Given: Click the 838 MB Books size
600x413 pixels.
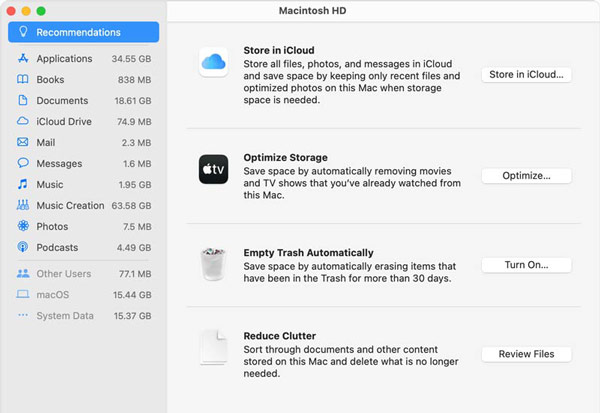Looking at the screenshot, I should (x=134, y=80).
